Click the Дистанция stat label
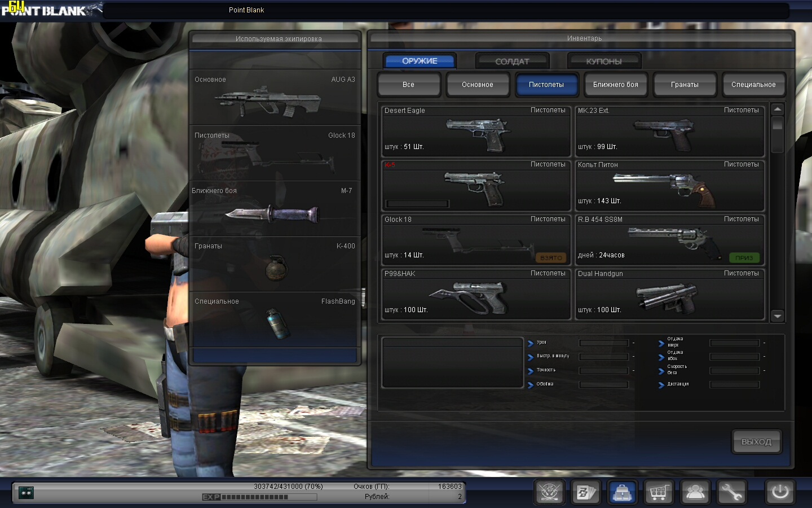This screenshot has width=812, height=508. click(678, 384)
